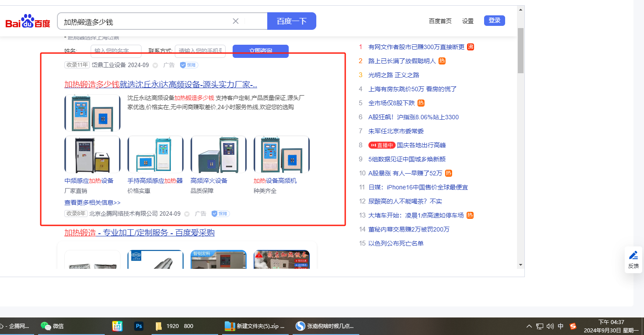Open Photoshop from the taskbar
This screenshot has width=644, height=335.
click(x=139, y=326)
